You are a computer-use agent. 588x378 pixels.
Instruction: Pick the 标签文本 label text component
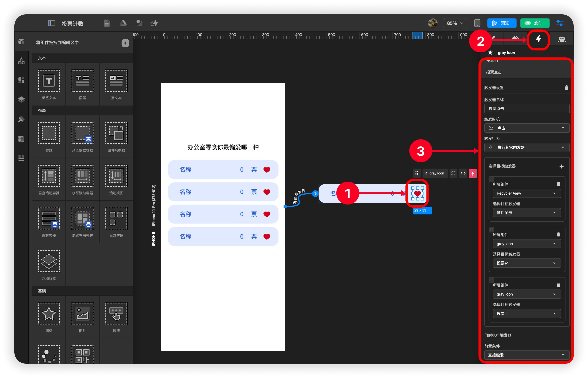pos(49,84)
